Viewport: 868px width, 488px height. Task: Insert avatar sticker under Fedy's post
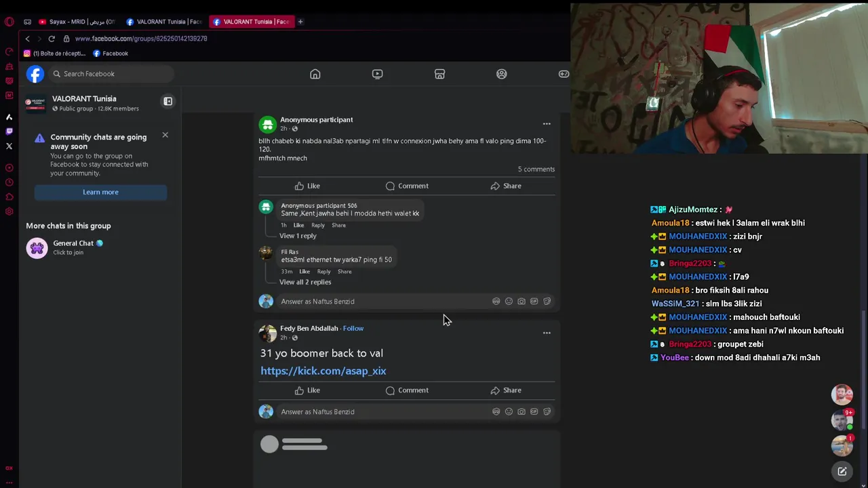(x=496, y=411)
